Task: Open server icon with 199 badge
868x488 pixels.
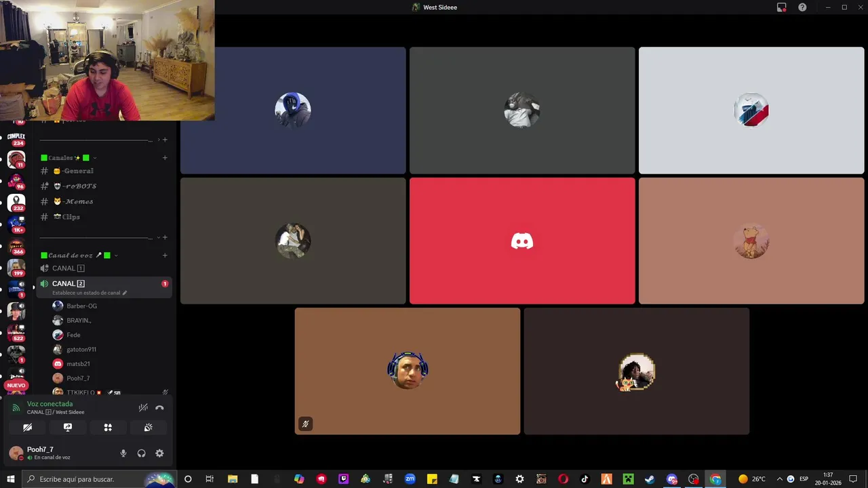Action: 16,268
